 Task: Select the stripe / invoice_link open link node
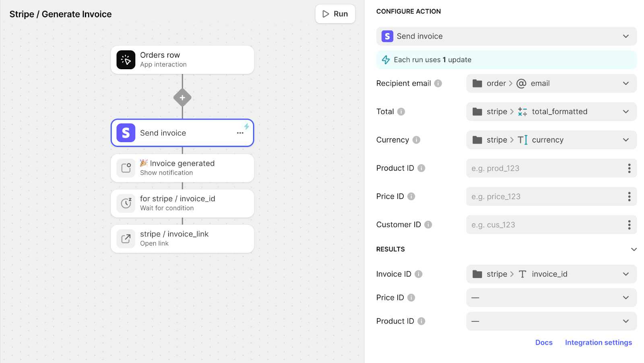[x=182, y=239]
